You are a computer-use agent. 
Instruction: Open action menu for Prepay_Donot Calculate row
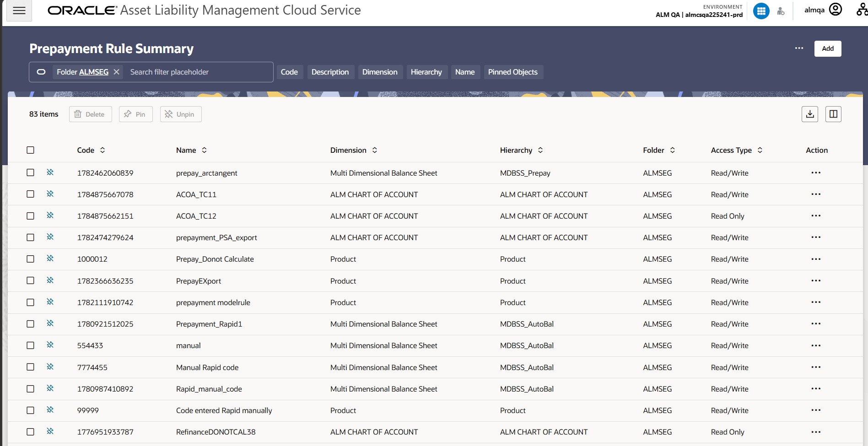click(816, 259)
